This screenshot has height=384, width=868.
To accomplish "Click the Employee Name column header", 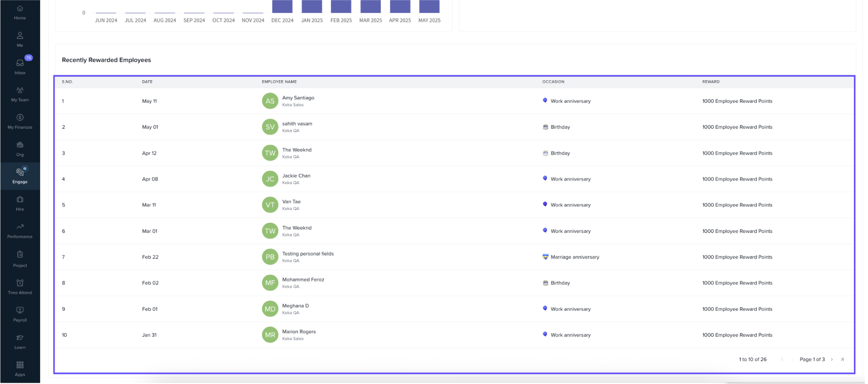I will click(279, 82).
